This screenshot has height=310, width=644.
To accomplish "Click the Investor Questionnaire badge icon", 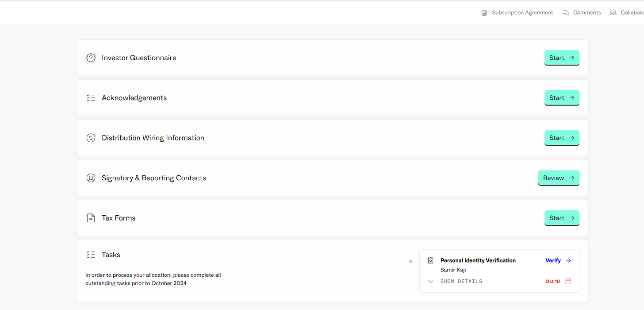I will 91,58.
